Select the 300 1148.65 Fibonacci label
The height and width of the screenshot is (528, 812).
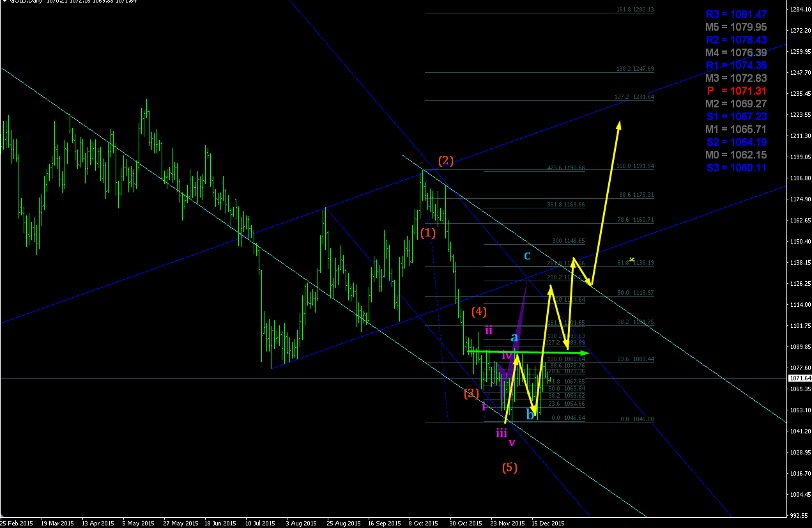[x=569, y=241]
